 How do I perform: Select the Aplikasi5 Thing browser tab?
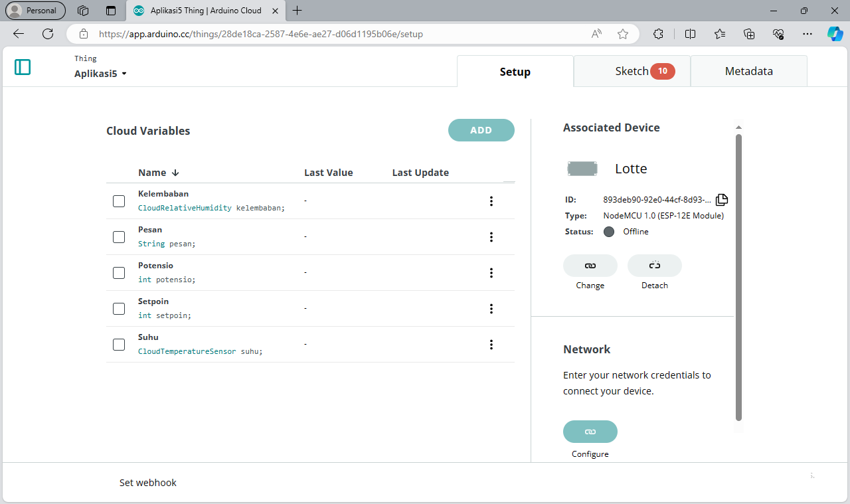click(x=206, y=11)
